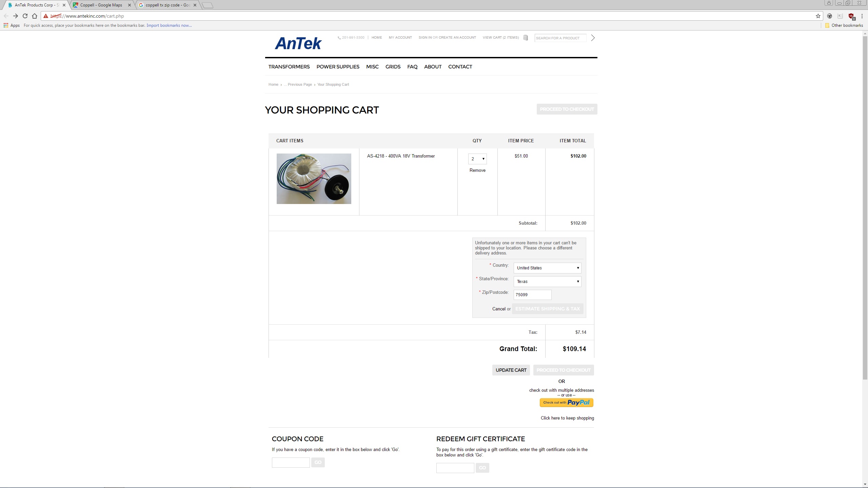The width and height of the screenshot is (868, 488).
Task: Open a new browser tab
Action: [x=207, y=5]
